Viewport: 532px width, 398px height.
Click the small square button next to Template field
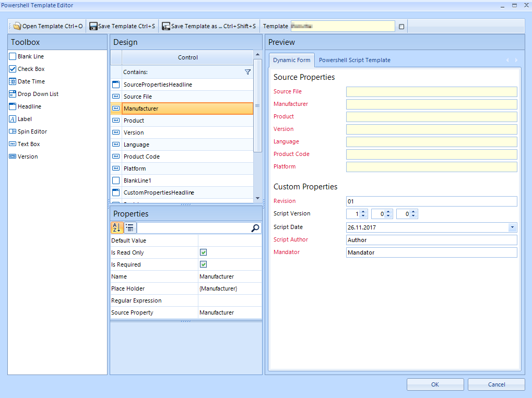[401, 27]
